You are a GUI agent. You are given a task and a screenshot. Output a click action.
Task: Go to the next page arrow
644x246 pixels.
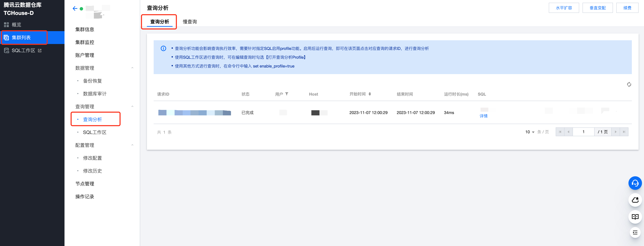point(615,132)
